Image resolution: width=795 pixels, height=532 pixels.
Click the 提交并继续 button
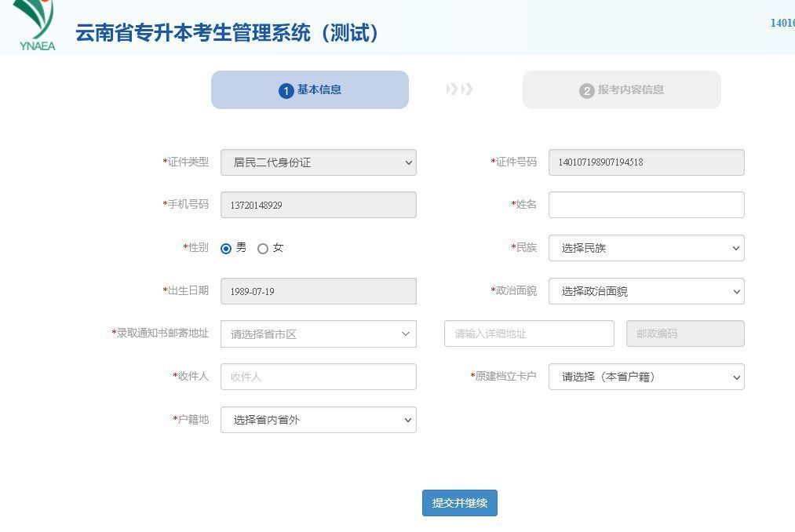459,503
